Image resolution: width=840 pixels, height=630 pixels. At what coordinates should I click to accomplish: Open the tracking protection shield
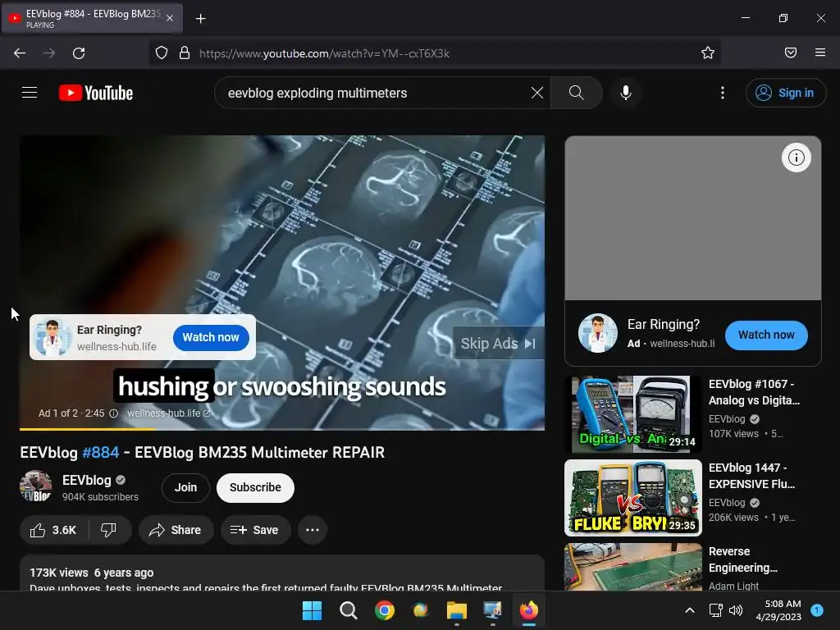coord(162,53)
